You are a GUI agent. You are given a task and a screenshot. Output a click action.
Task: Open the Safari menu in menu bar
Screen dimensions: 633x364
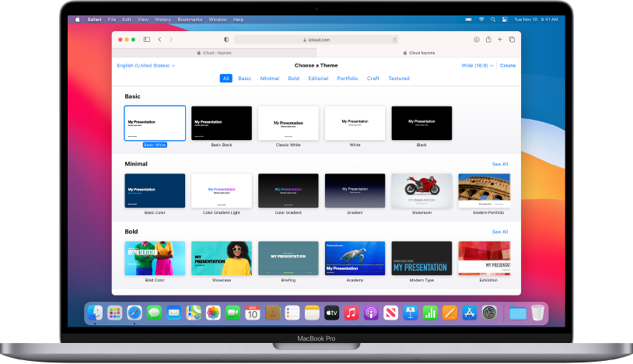coord(94,19)
